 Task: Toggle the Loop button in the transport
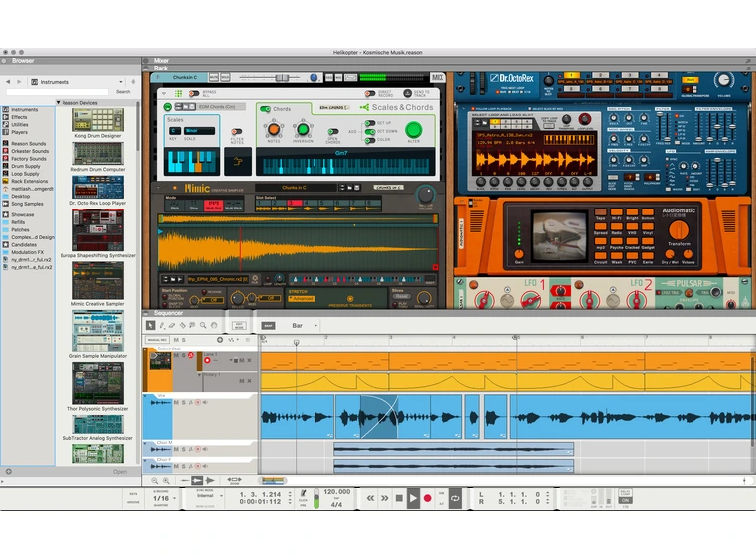point(455,498)
